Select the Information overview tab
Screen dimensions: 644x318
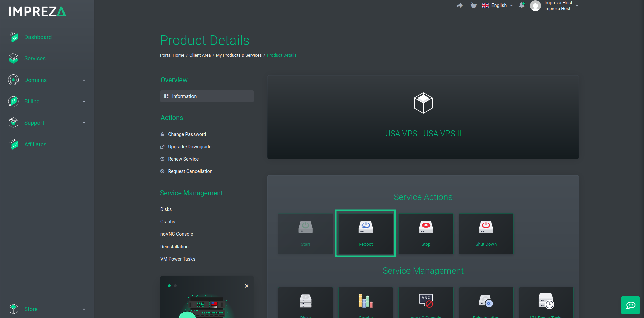pyautogui.click(x=207, y=96)
